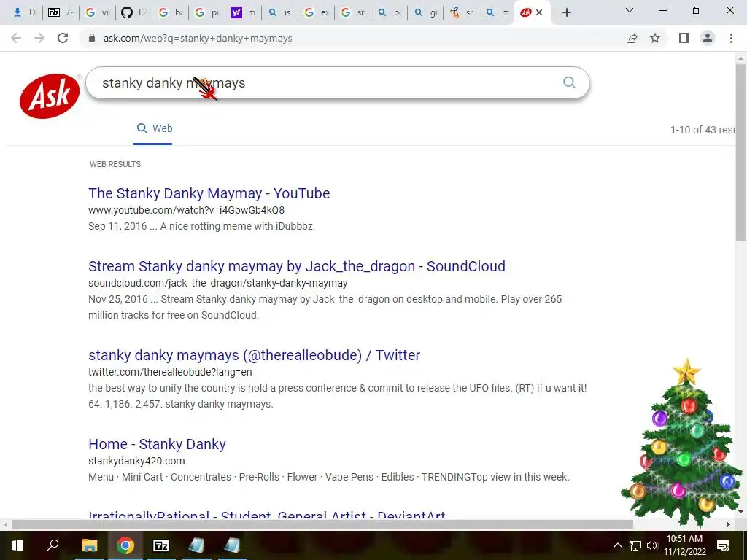Open a new browser tab
747x560 pixels.
[x=566, y=13]
